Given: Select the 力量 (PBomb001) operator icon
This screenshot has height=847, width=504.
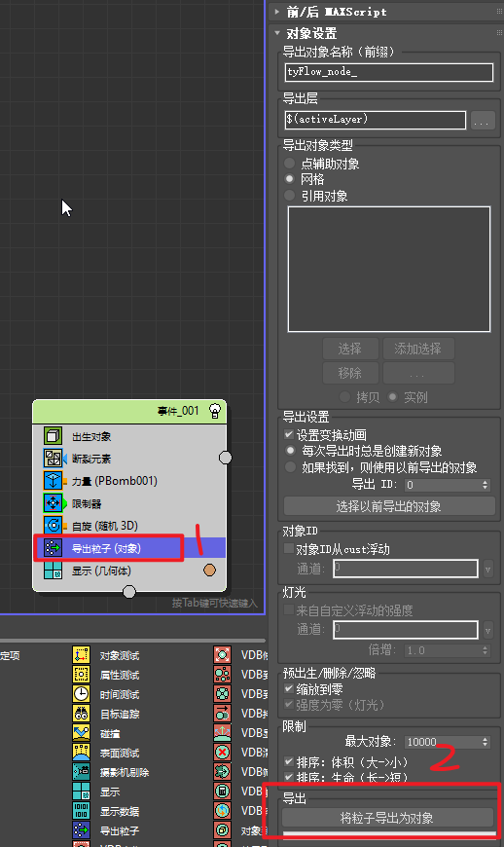Looking at the screenshot, I should 53,480.
